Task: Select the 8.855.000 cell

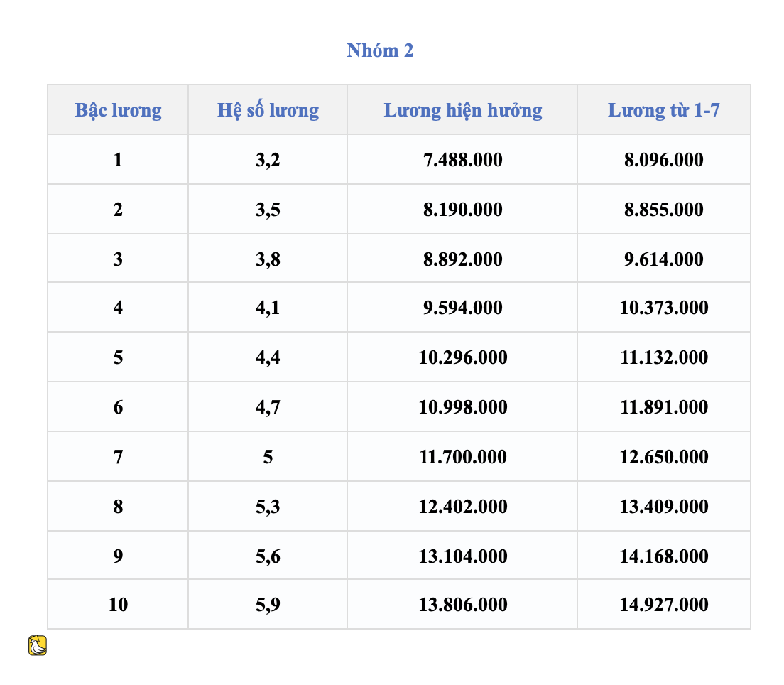Action: pos(664,209)
